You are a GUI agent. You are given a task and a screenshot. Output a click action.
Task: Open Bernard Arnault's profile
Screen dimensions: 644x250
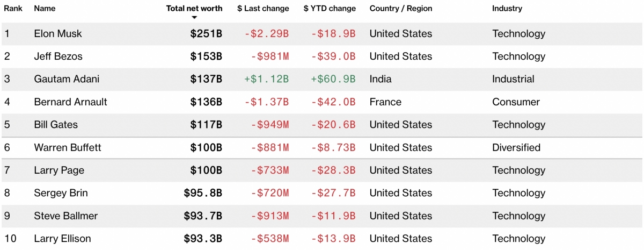click(70, 102)
